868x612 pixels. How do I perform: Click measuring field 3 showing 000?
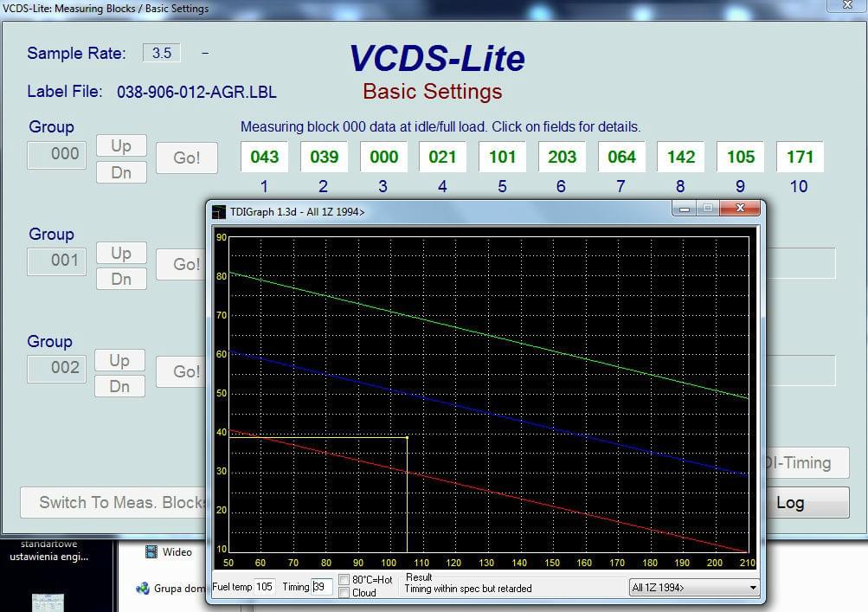(383, 157)
